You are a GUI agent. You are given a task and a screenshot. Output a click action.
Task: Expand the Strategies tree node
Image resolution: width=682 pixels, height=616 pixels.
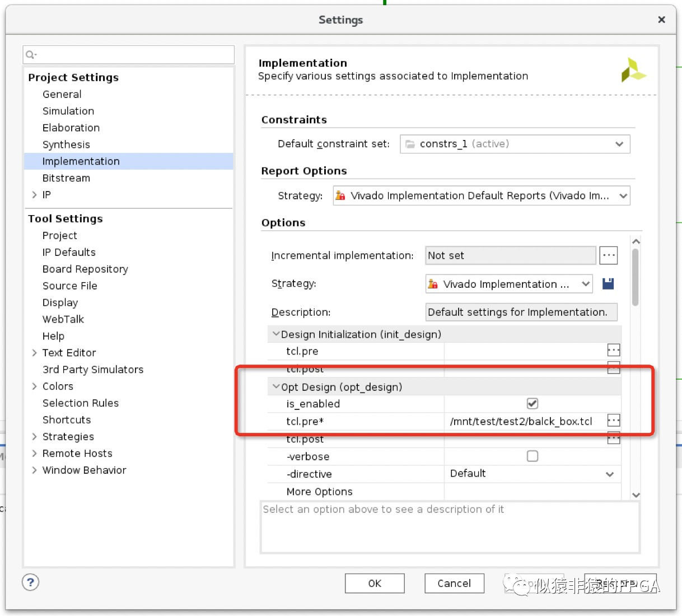34,437
